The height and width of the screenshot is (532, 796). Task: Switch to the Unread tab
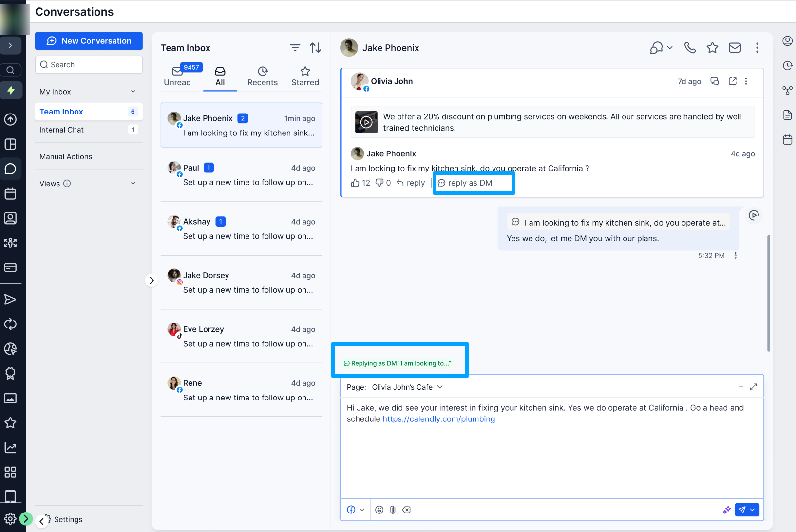[177, 76]
